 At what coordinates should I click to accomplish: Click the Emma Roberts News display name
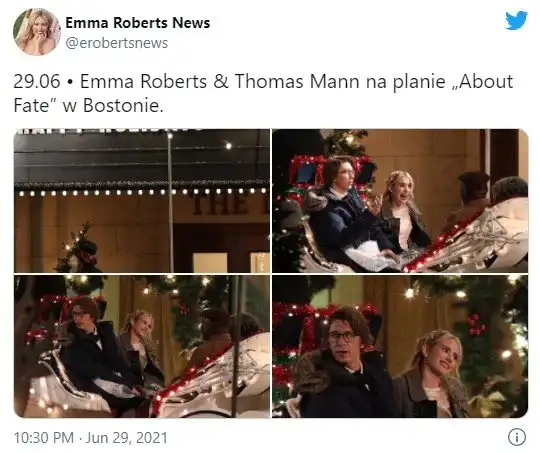click(x=137, y=23)
